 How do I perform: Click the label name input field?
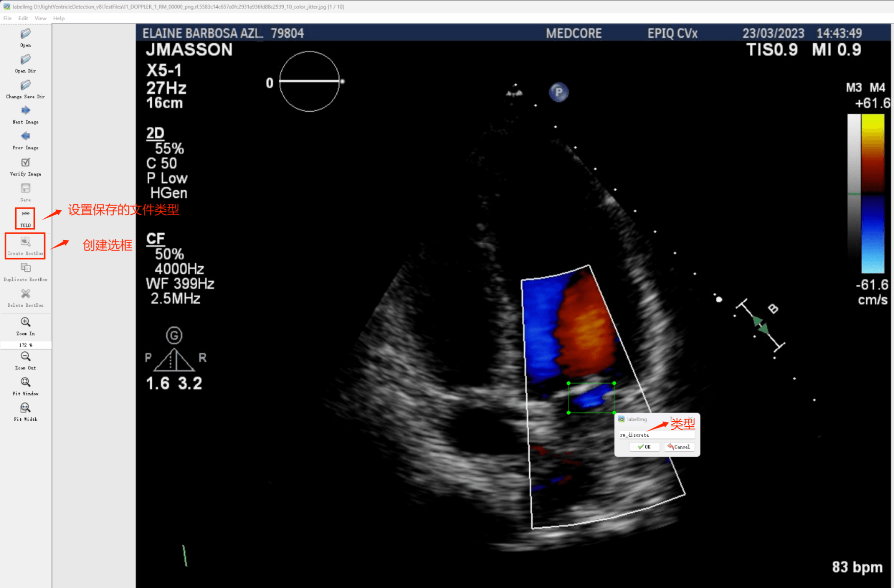656,435
